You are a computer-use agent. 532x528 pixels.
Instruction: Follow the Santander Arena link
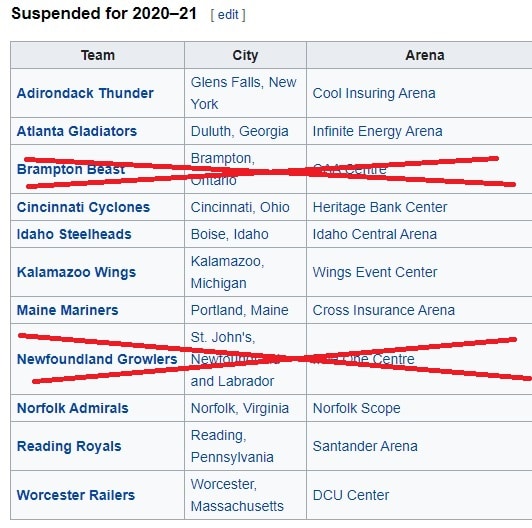[x=365, y=446]
